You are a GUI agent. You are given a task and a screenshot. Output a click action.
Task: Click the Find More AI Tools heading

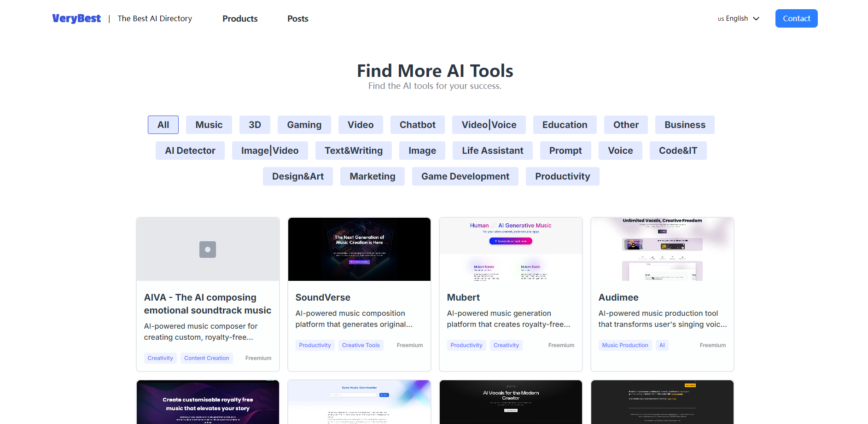(x=435, y=71)
